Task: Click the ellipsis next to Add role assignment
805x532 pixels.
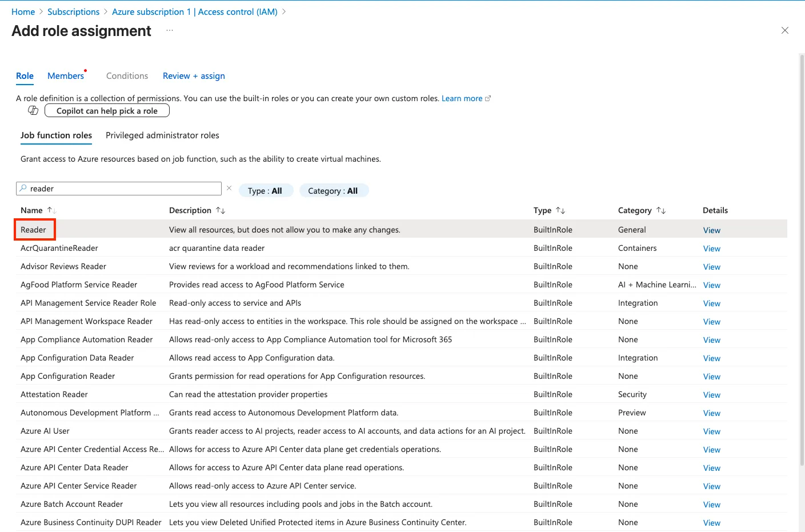Action: pyautogui.click(x=170, y=30)
